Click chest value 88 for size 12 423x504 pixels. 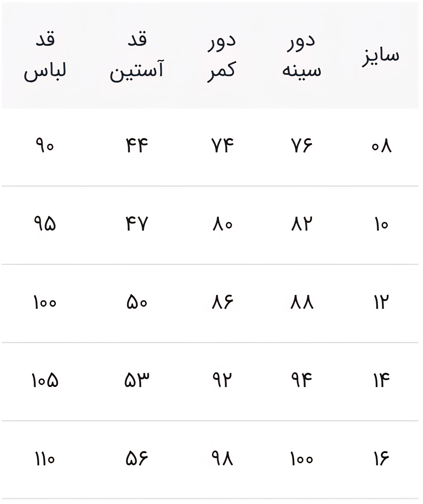click(302, 302)
